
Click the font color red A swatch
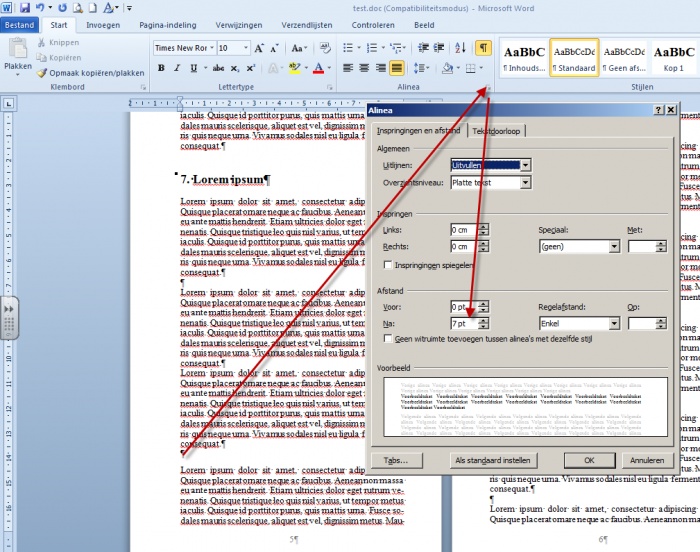[x=318, y=68]
